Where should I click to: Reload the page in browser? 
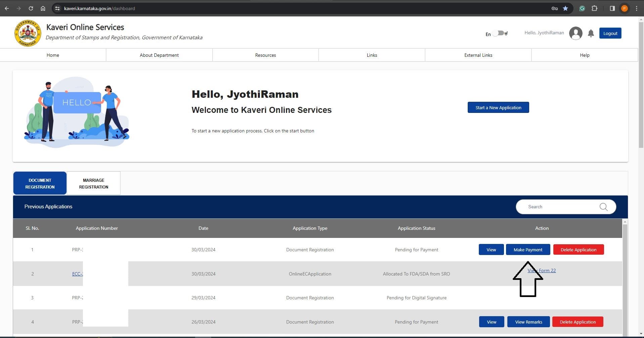tap(31, 8)
